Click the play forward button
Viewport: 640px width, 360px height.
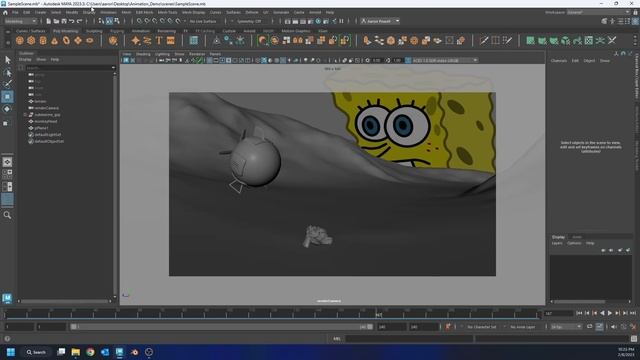[610, 313]
